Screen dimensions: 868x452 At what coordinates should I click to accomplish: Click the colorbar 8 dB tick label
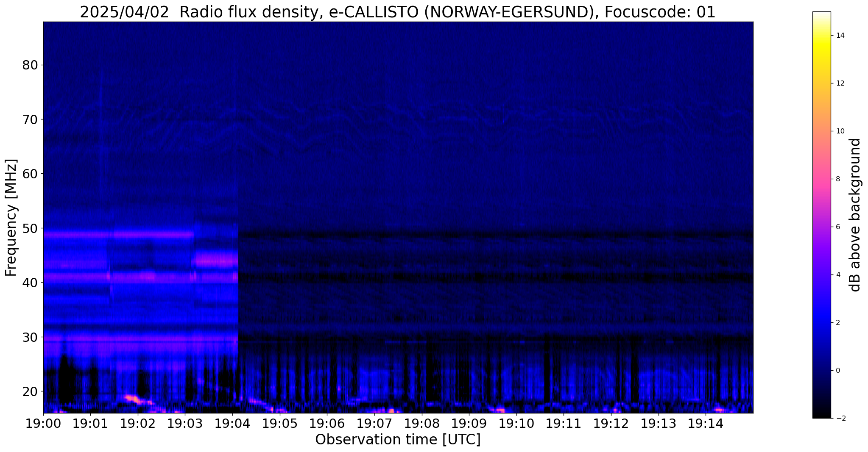point(837,179)
